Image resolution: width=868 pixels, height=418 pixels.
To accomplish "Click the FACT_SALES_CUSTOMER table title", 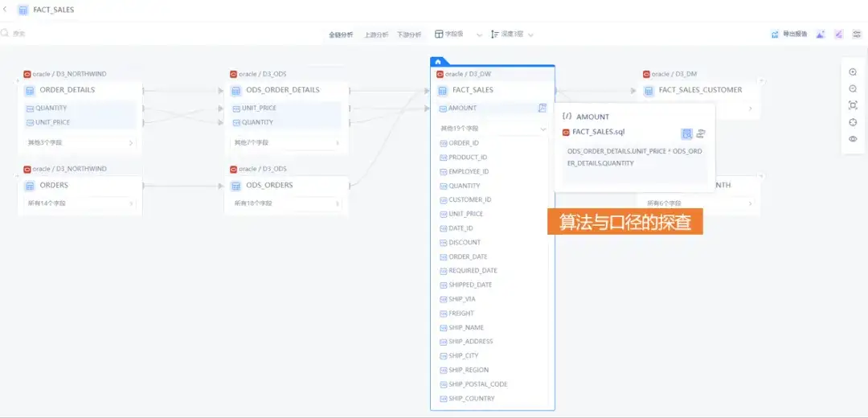I will (700, 90).
